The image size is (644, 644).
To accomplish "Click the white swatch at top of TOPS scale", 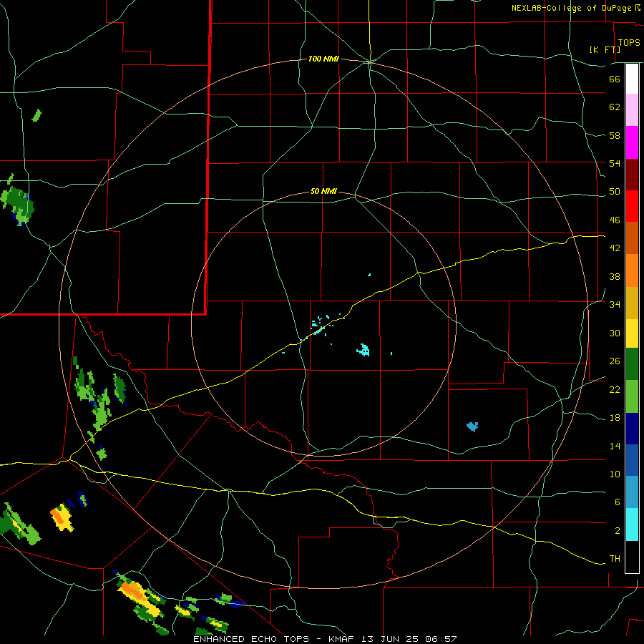I will tap(632, 79).
